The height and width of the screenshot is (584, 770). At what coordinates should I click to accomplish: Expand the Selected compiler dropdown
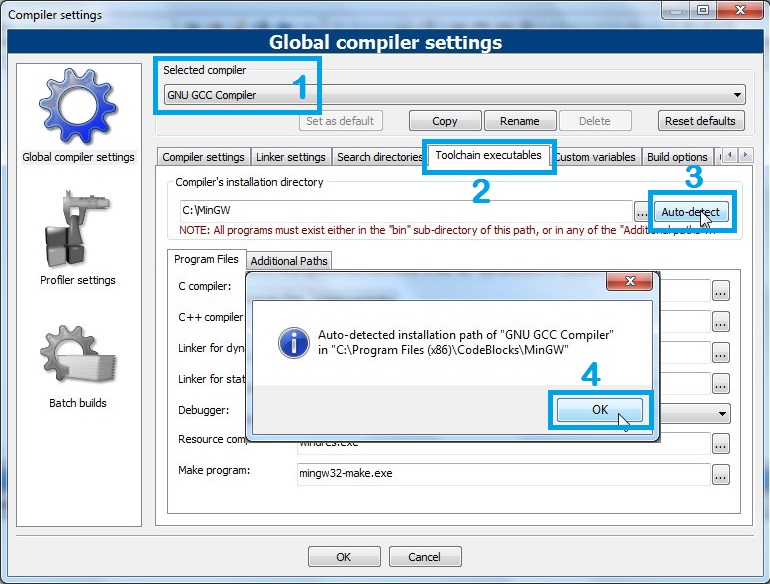coord(737,95)
